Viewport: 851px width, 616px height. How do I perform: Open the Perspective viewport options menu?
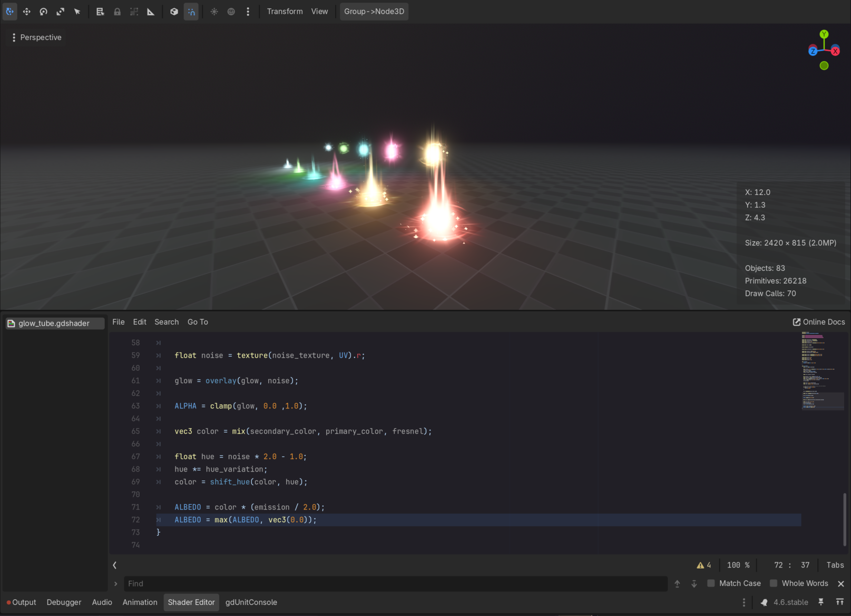(36, 37)
